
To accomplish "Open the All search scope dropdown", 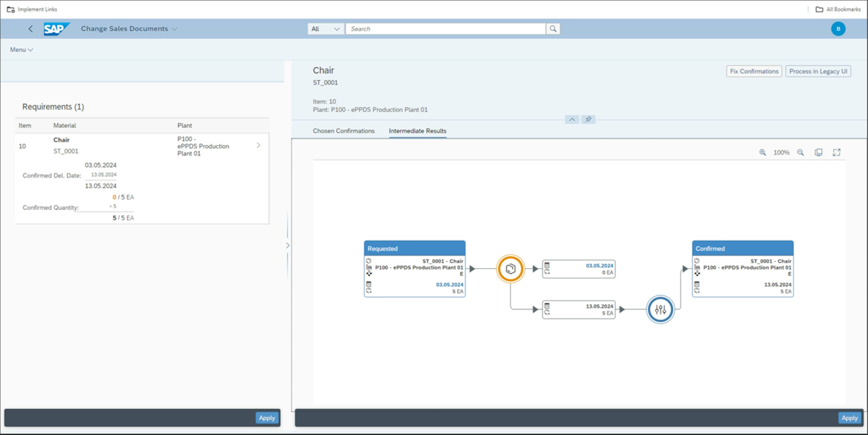I will click(x=325, y=29).
